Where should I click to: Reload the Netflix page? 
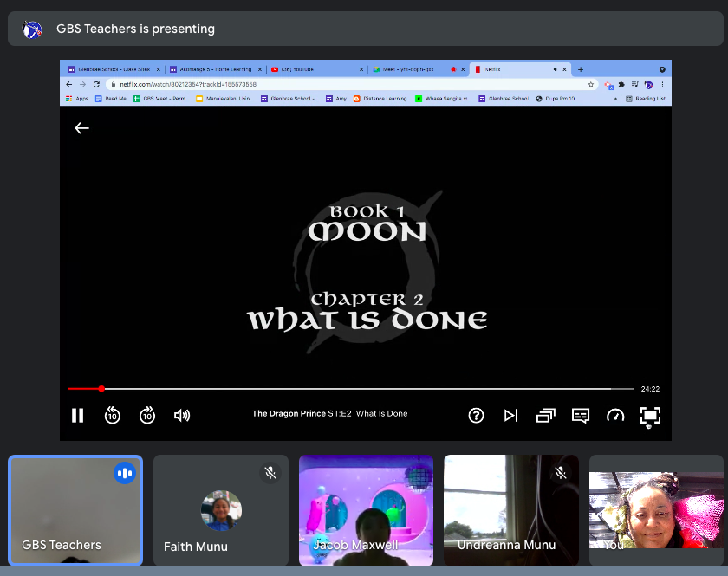click(96, 85)
